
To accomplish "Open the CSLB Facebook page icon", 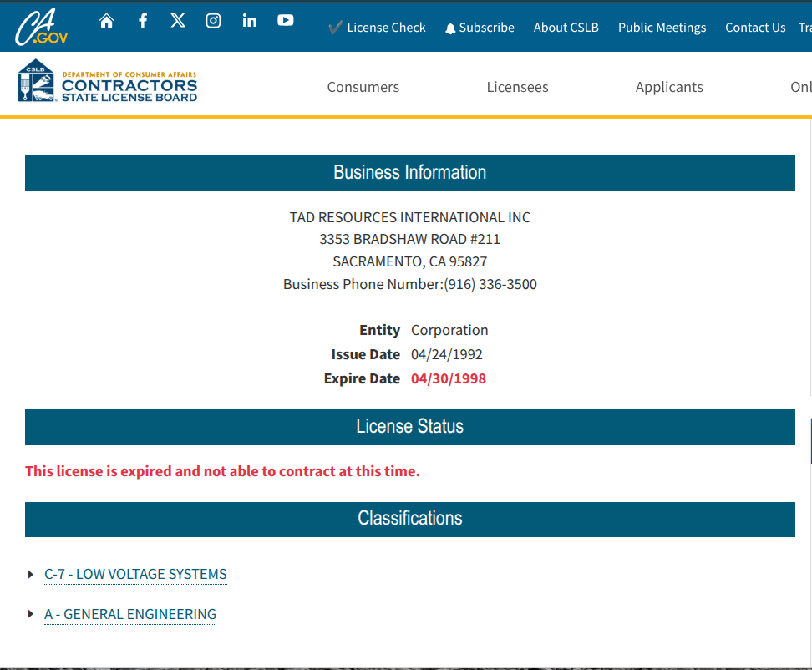I will (x=143, y=21).
